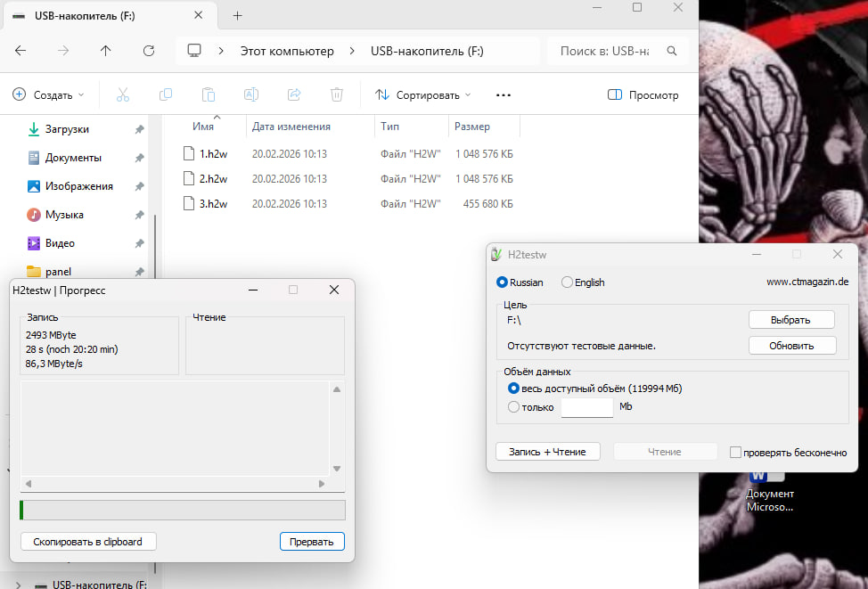Click the Cut scissors icon in toolbar

point(123,94)
